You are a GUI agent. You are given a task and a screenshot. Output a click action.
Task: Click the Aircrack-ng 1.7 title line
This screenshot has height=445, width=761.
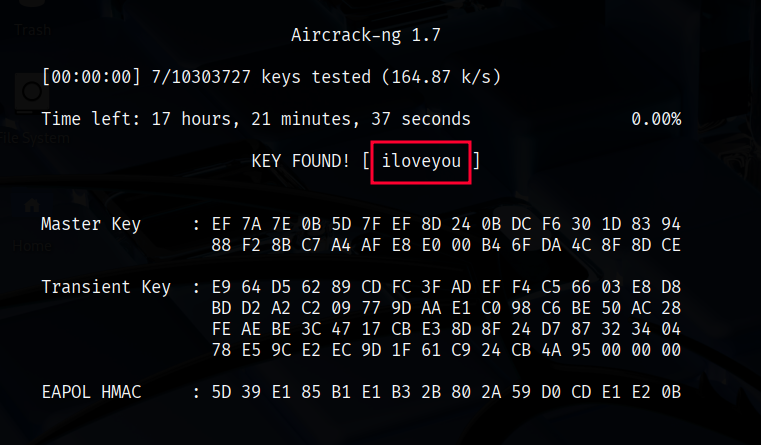point(366,36)
